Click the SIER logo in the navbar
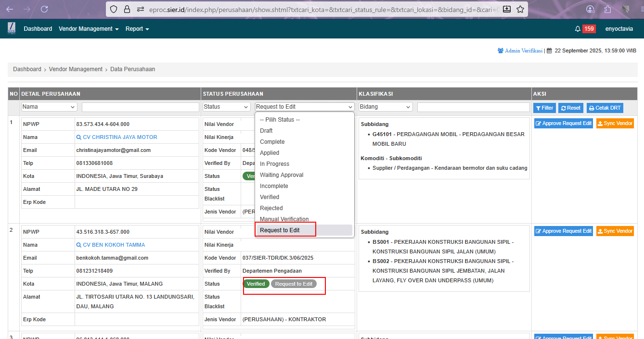Screen dimensions: 644x339 coord(12,29)
